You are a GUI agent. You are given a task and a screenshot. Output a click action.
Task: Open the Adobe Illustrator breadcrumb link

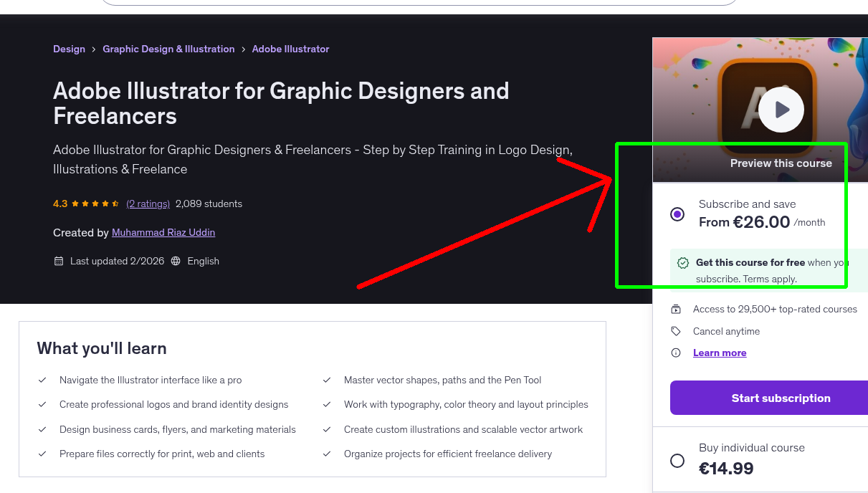pos(290,49)
